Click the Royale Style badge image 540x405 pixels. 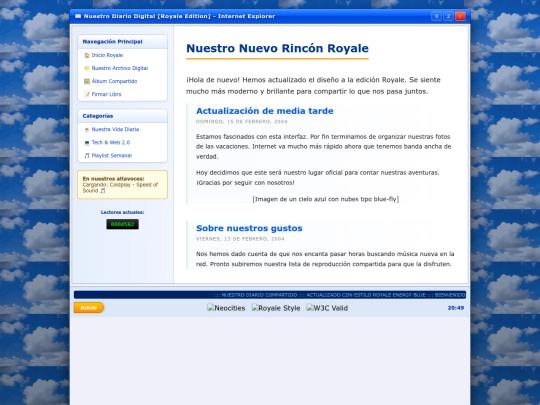coord(276,308)
